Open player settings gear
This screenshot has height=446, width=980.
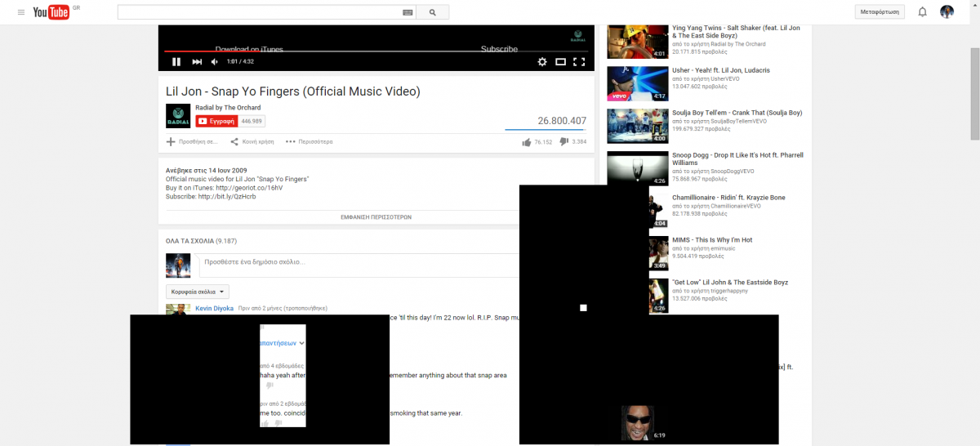(x=542, y=61)
